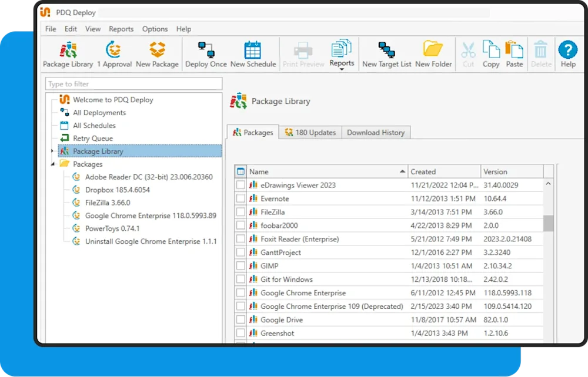This screenshot has width=588, height=377.
Task: Open the Edit menu
Action: click(71, 29)
